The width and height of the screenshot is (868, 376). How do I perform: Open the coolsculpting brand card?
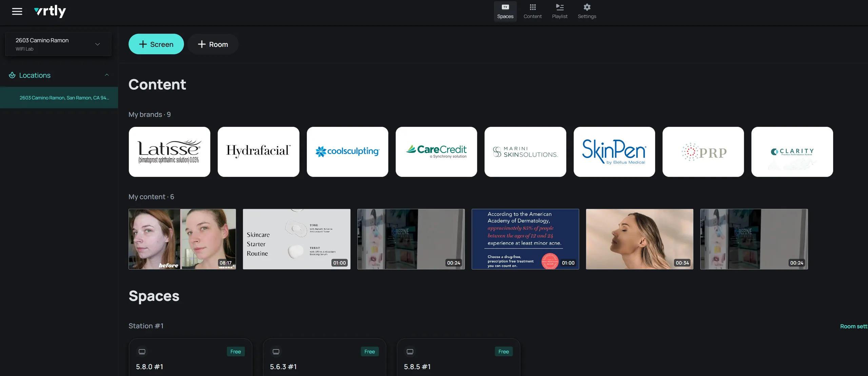(348, 152)
